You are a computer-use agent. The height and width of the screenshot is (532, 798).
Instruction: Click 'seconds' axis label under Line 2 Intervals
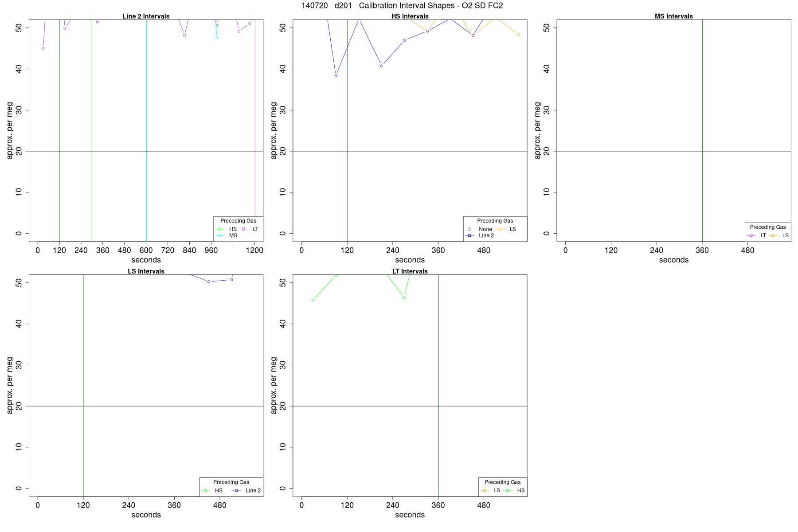coord(146,260)
